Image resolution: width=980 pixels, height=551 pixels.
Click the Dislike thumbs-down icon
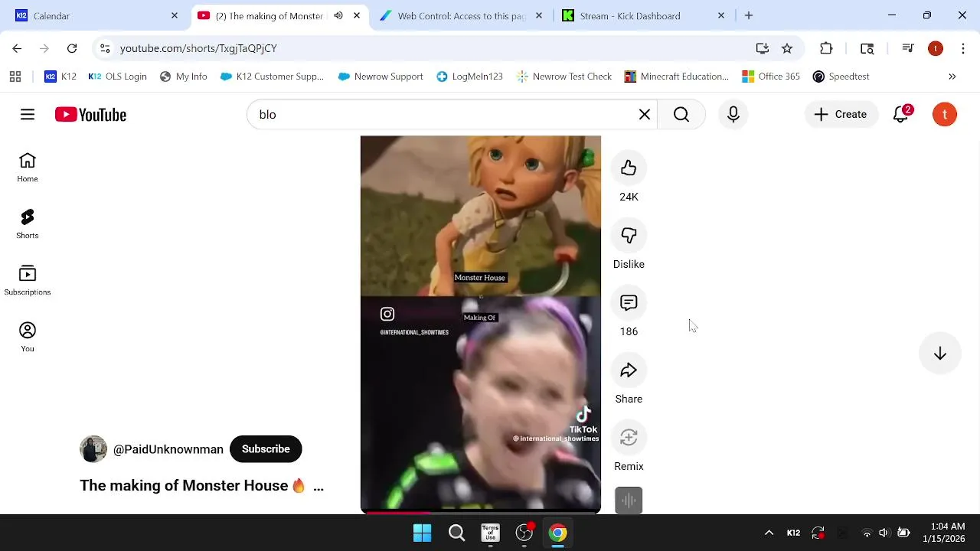pyautogui.click(x=629, y=236)
